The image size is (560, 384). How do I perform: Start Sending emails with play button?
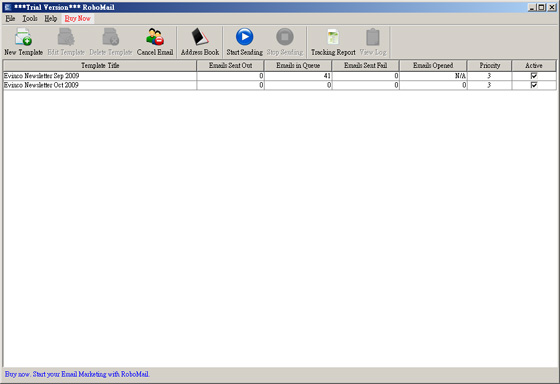point(245,37)
